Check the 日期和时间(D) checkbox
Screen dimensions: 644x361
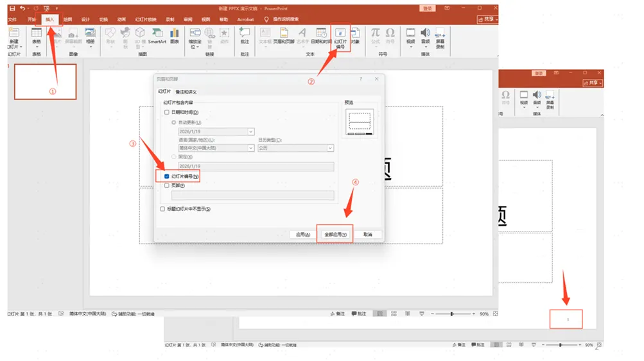coord(167,112)
